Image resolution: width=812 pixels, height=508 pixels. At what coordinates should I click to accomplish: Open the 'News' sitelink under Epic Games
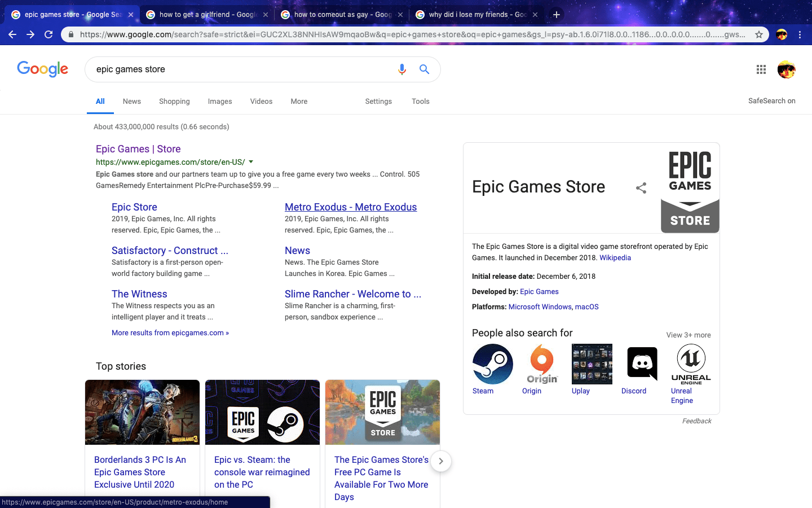(297, 251)
